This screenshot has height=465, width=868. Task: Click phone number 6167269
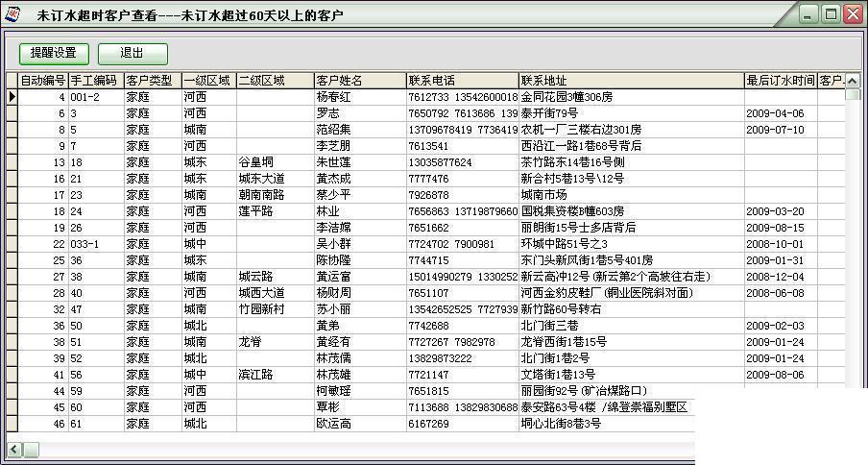(x=428, y=424)
